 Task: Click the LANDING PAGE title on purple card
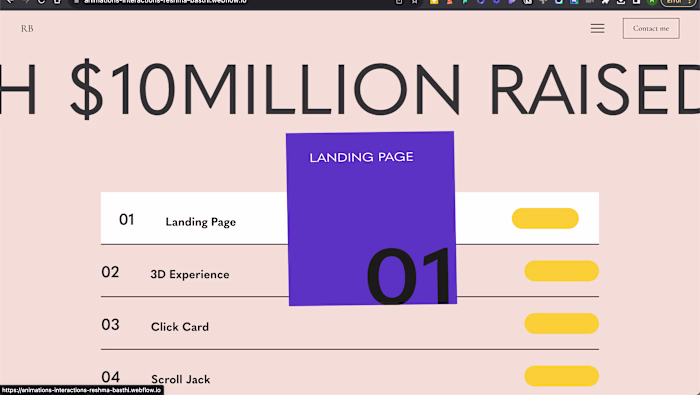pyautogui.click(x=361, y=157)
